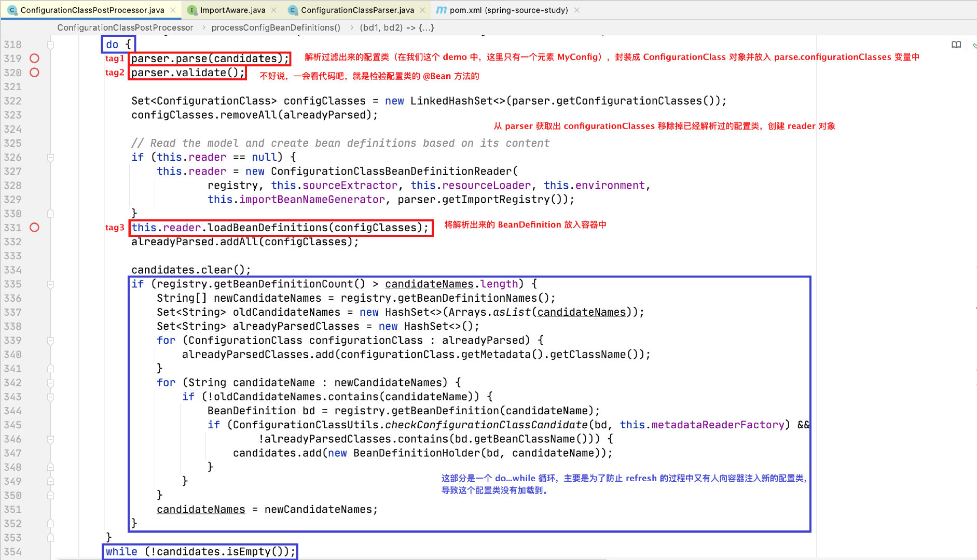Collapse the if block at line 335

click(50, 284)
